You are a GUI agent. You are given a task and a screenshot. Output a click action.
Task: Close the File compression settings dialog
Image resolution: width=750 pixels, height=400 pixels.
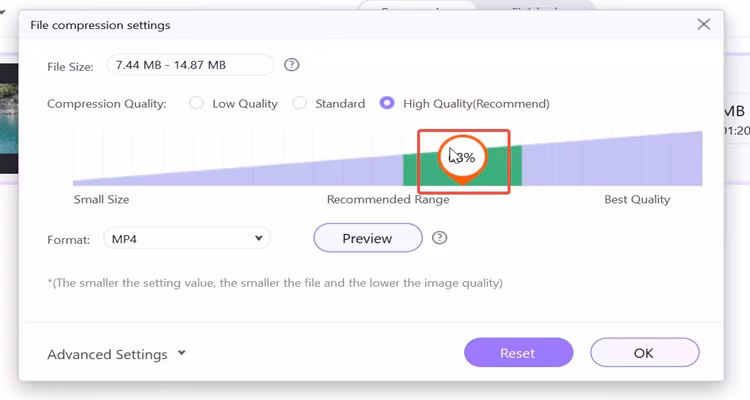click(x=704, y=24)
